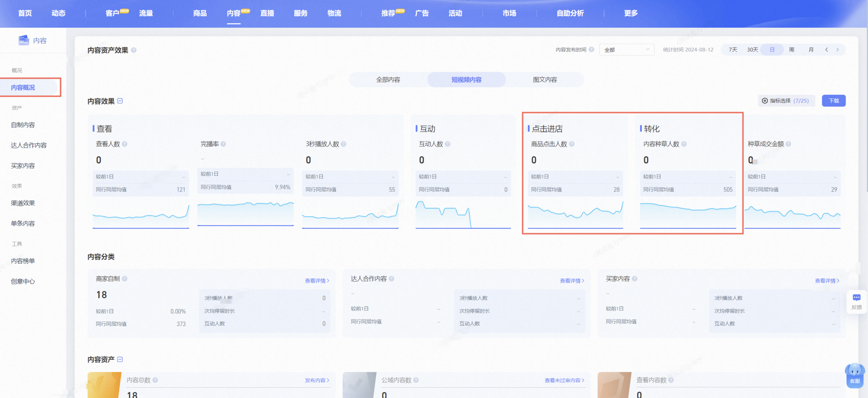Open the 自助分析 top nav tab
Image resolution: width=868 pixels, height=398 pixels.
pos(570,13)
